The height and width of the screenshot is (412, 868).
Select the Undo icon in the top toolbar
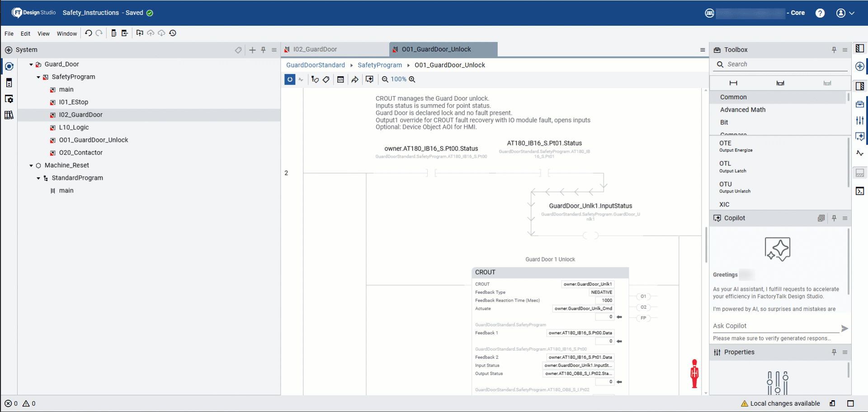click(89, 33)
